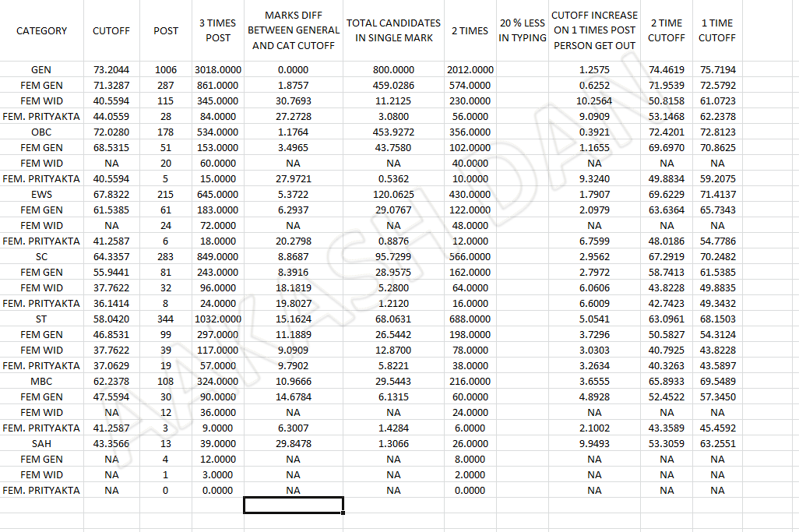Select the cutoff 68.5315
The width and height of the screenshot is (799, 532).
[x=111, y=147]
